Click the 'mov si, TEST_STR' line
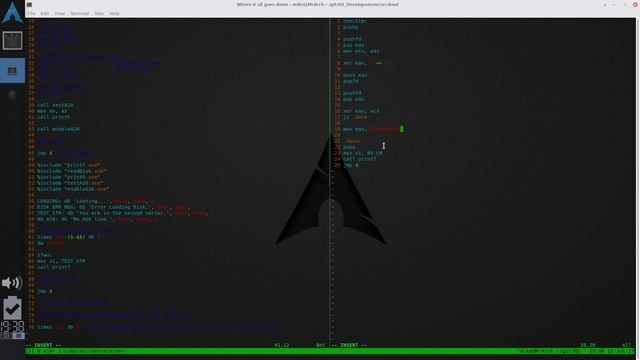Viewport: 640px width, 360px height. pos(61,261)
